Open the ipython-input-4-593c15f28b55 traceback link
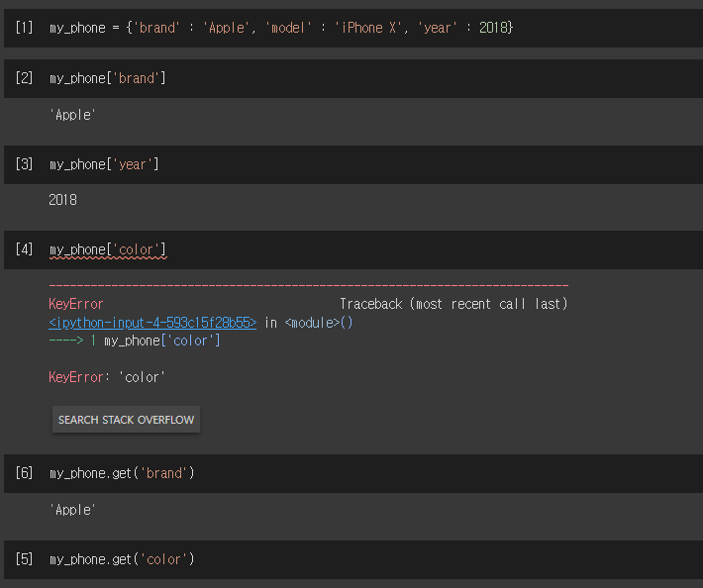 coord(152,323)
